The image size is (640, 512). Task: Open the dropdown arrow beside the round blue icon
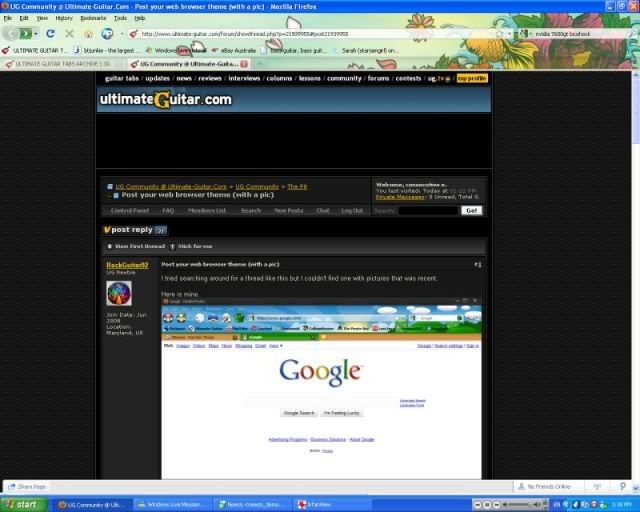click(x=122, y=34)
